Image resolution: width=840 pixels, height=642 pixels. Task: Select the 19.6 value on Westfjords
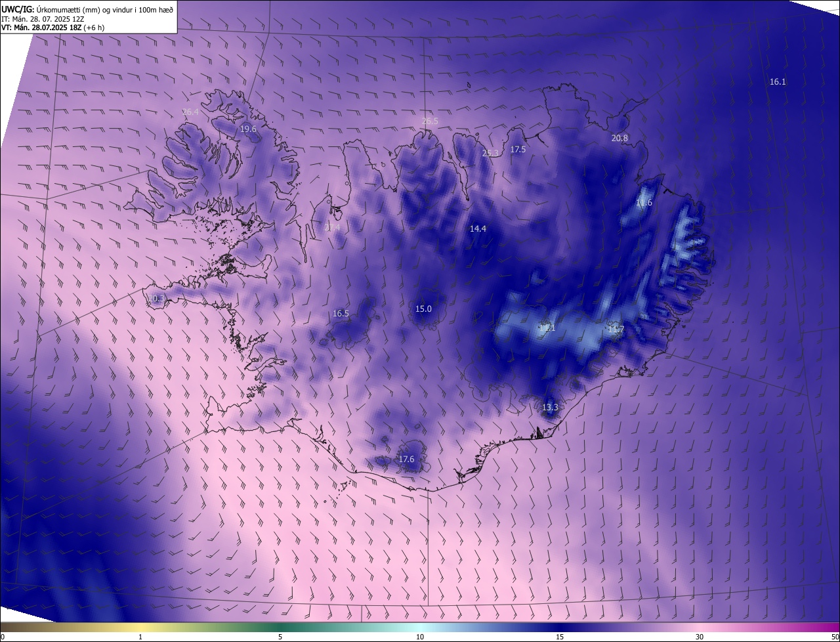tap(248, 129)
